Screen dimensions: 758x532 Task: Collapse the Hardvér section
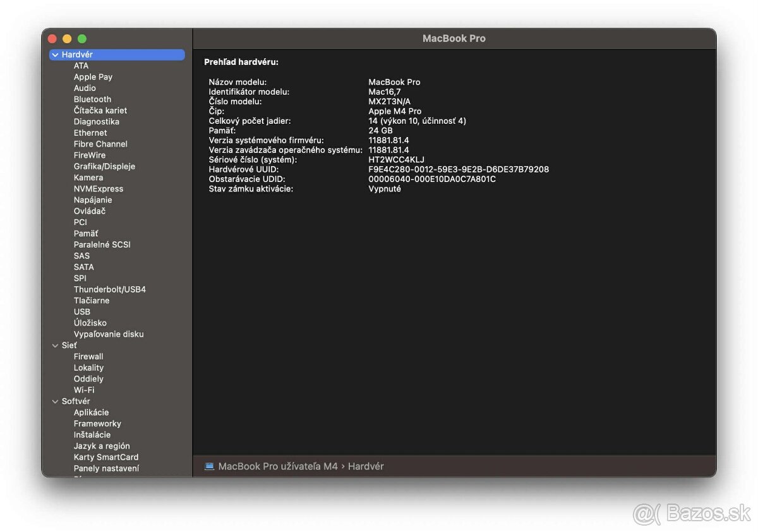pyautogui.click(x=56, y=54)
